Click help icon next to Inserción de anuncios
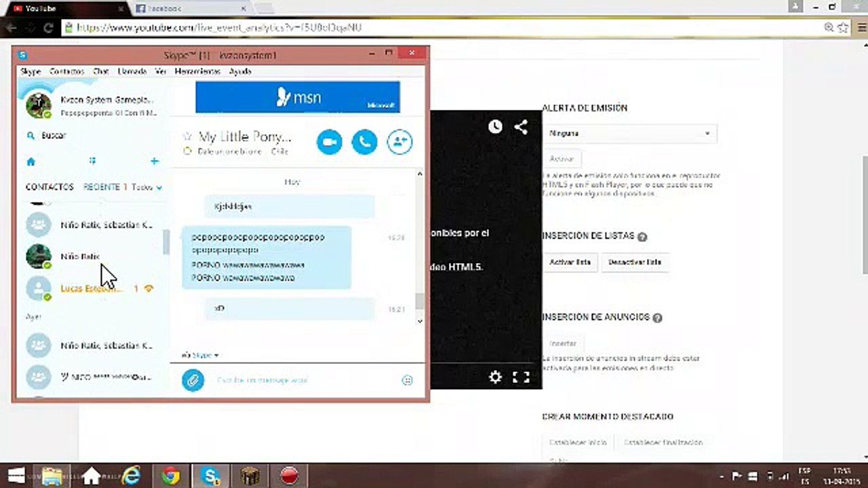This screenshot has height=488, width=868. click(x=657, y=317)
